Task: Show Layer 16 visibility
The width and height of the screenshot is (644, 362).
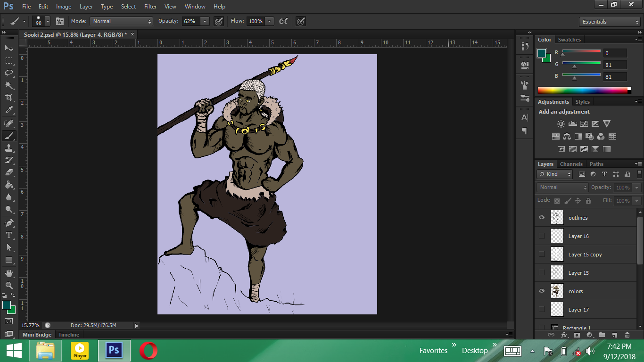Action: pyautogui.click(x=542, y=236)
